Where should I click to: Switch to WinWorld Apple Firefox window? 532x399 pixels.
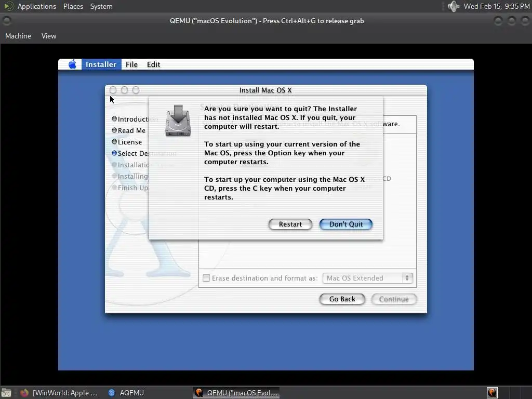click(x=59, y=393)
